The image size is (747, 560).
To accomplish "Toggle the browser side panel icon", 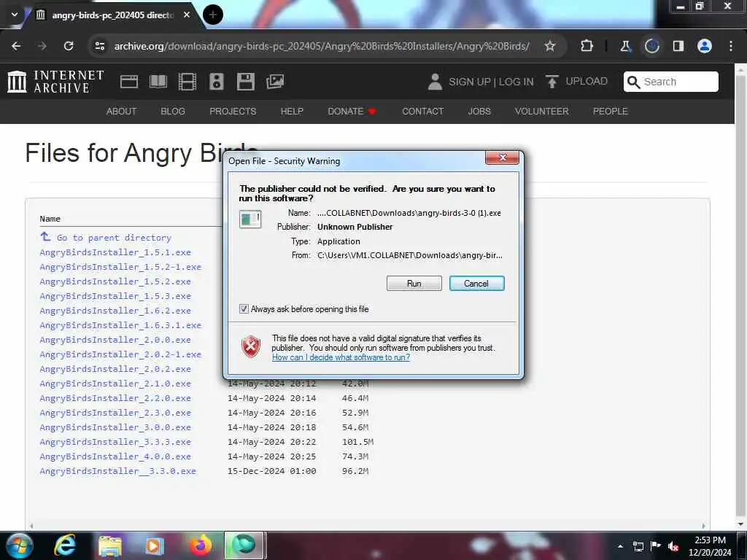I will [678, 46].
